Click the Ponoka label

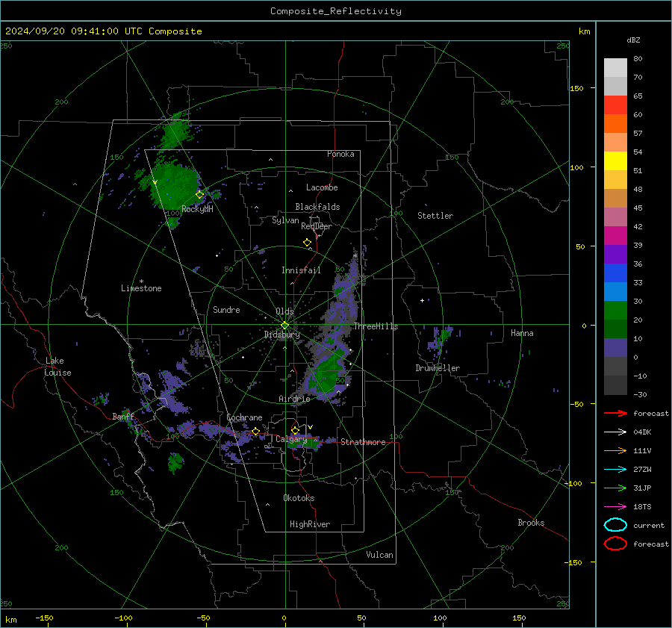[x=340, y=154]
